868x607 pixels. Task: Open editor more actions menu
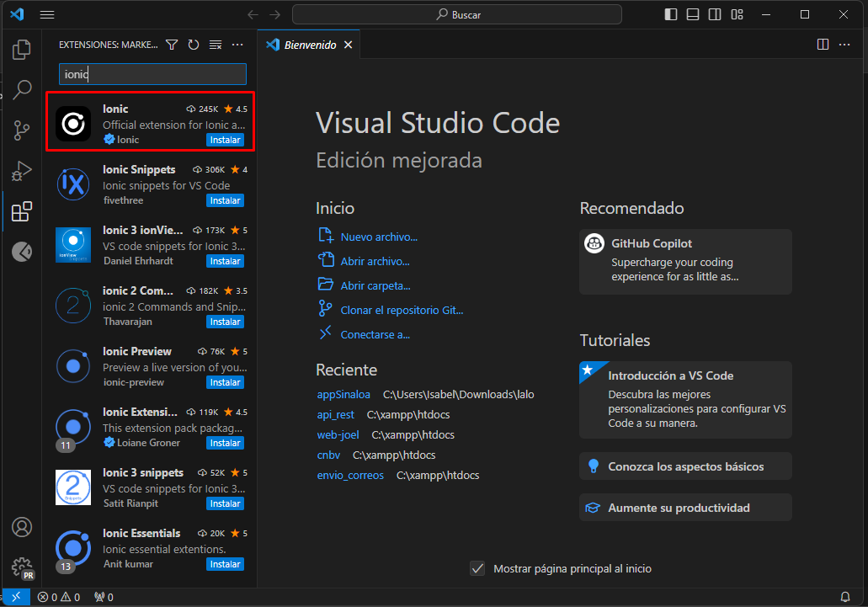point(844,45)
